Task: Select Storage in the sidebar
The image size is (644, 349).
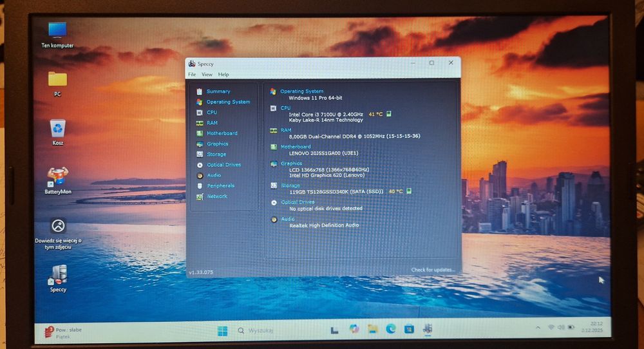Action: (216, 155)
